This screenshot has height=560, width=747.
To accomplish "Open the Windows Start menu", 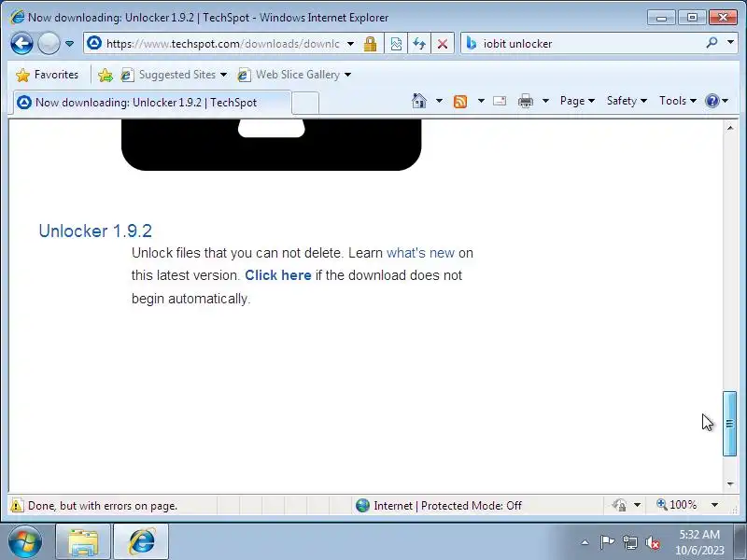I will pos(24,542).
